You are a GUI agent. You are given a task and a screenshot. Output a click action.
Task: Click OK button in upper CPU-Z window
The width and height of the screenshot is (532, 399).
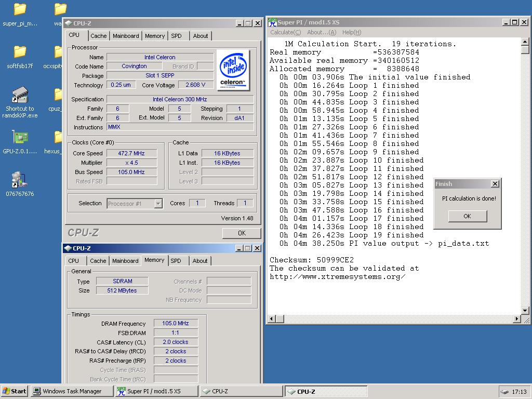point(242,233)
